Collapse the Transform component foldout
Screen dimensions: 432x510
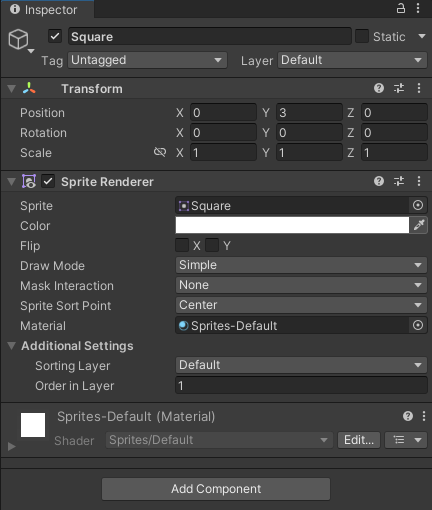pyautogui.click(x=11, y=89)
